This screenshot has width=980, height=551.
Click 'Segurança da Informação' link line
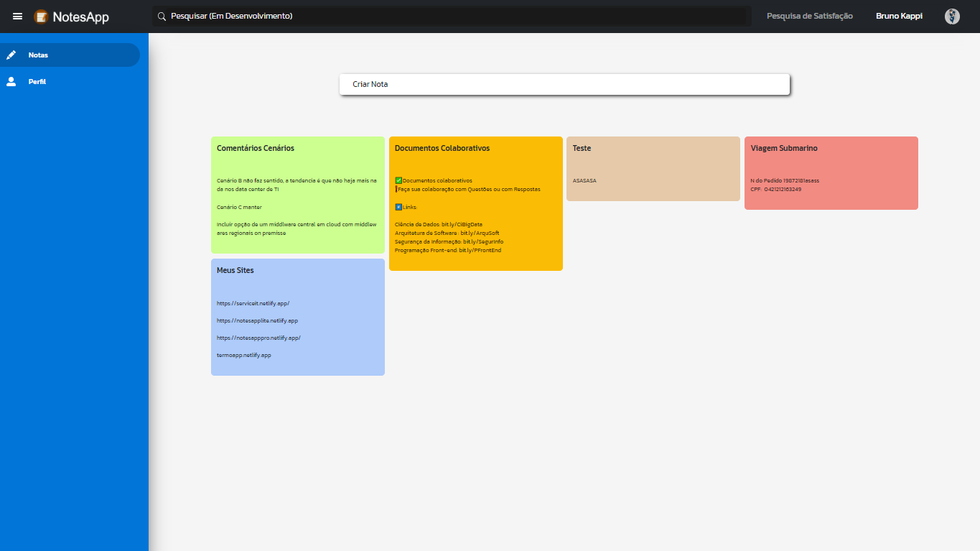449,241
